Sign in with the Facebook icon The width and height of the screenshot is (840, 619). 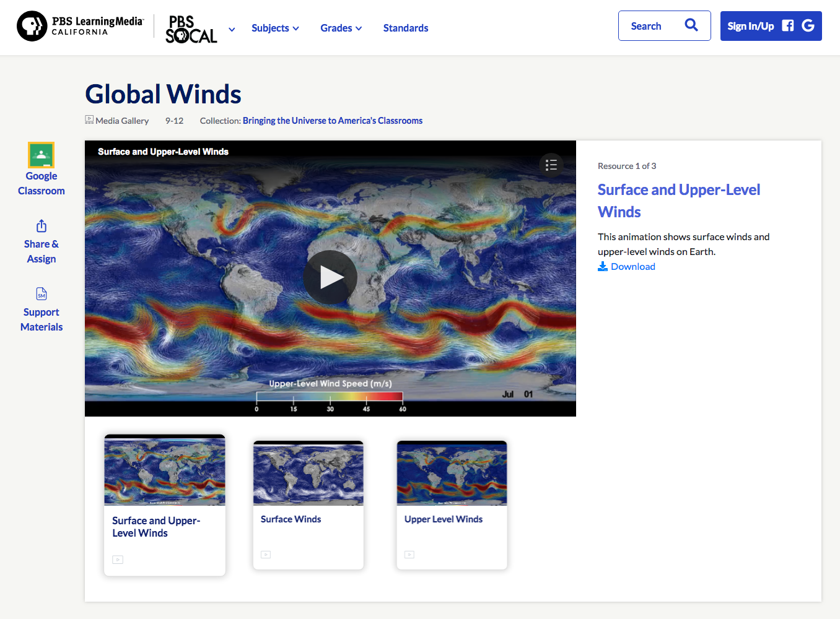787,25
